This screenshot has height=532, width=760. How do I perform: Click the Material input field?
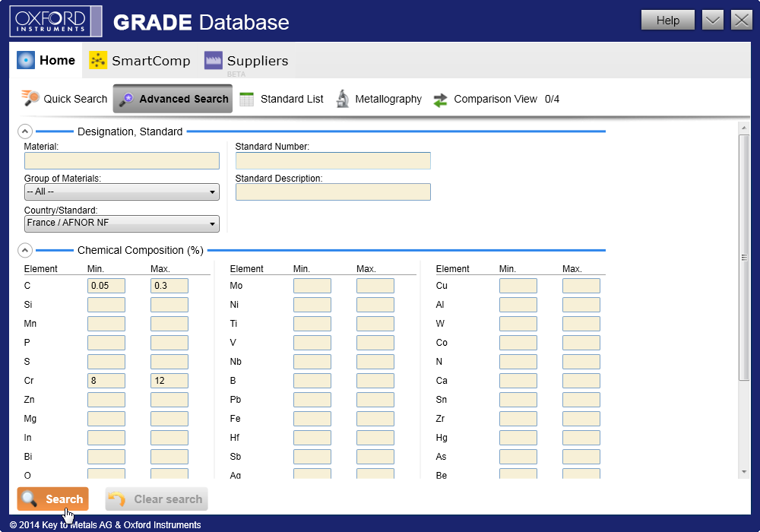(122, 161)
